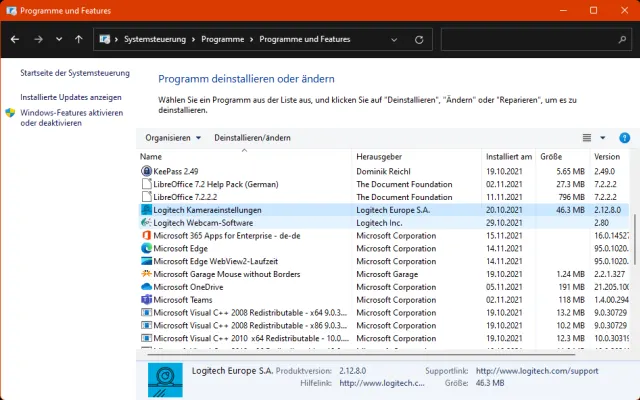Go forward with the right arrow
Image resolution: width=640 pixels, height=400 pixels.
coord(38,40)
